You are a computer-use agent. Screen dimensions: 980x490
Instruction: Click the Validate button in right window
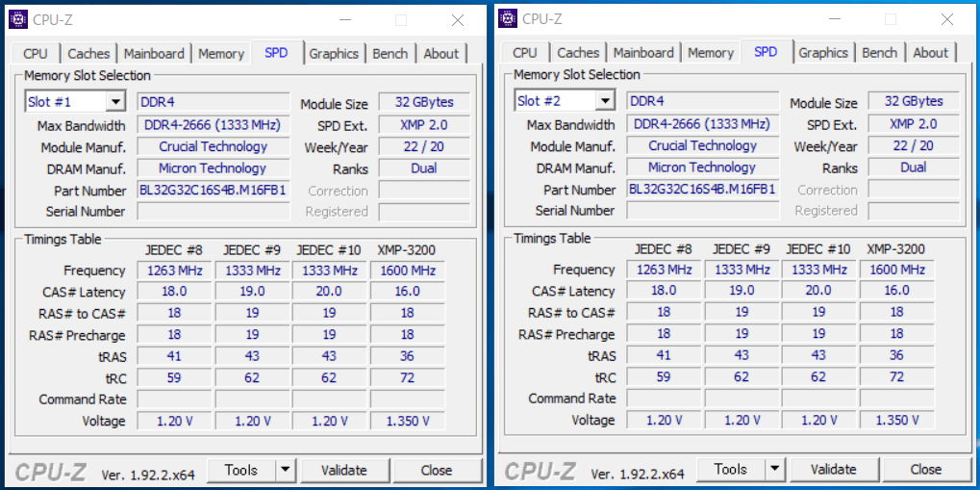pos(834,469)
